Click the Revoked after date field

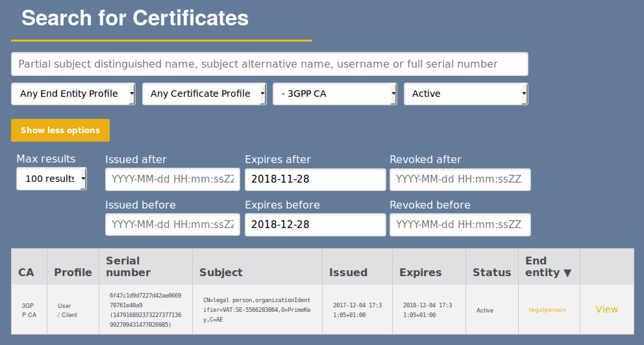click(x=460, y=179)
